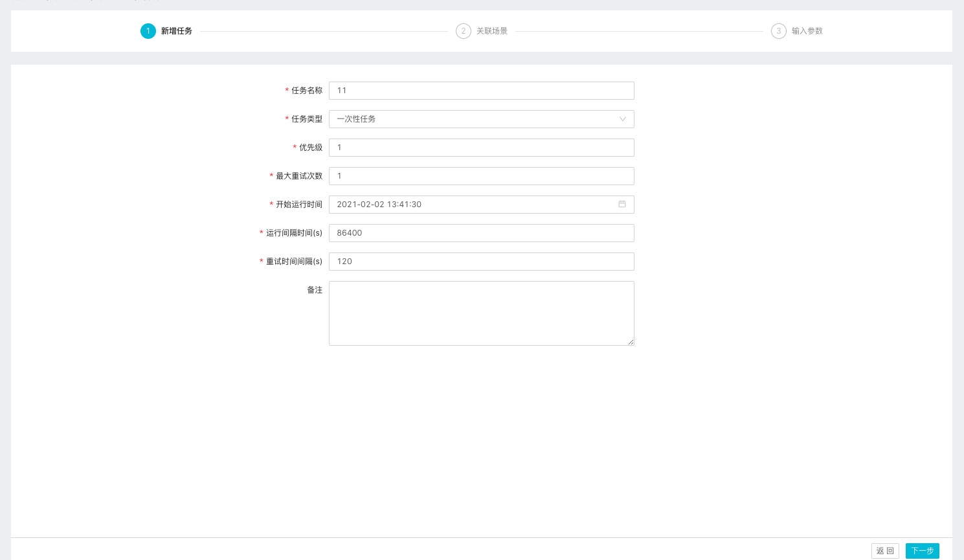Click the 任务名称 input field

click(x=482, y=91)
